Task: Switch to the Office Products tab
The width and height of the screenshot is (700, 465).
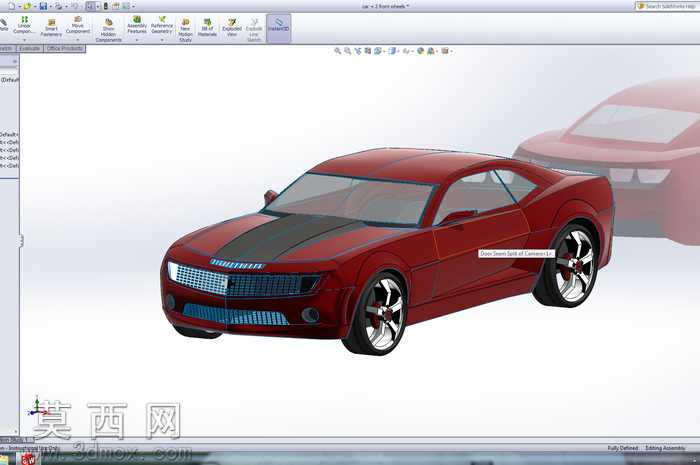Action: click(x=65, y=48)
